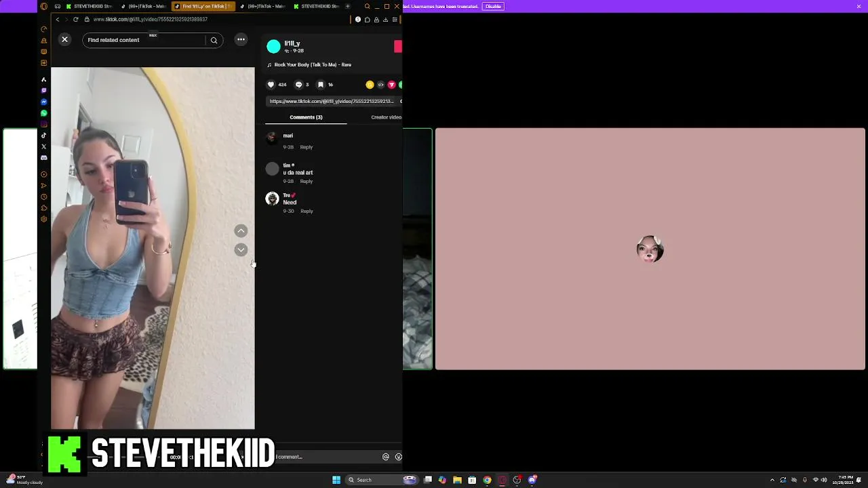
Task: Click the round avatar in the pink panel
Action: pos(650,249)
